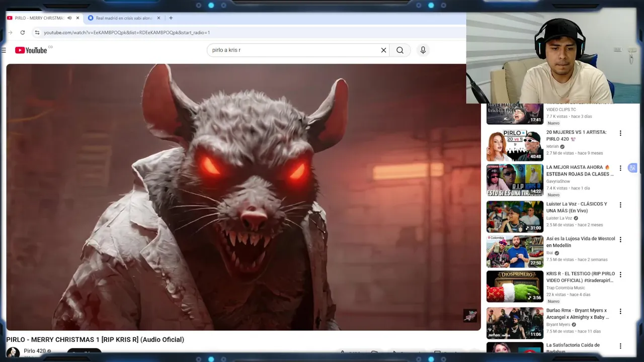Open options for 20 MUJERES VS 1 ARTISTA video

tap(620, 133)
